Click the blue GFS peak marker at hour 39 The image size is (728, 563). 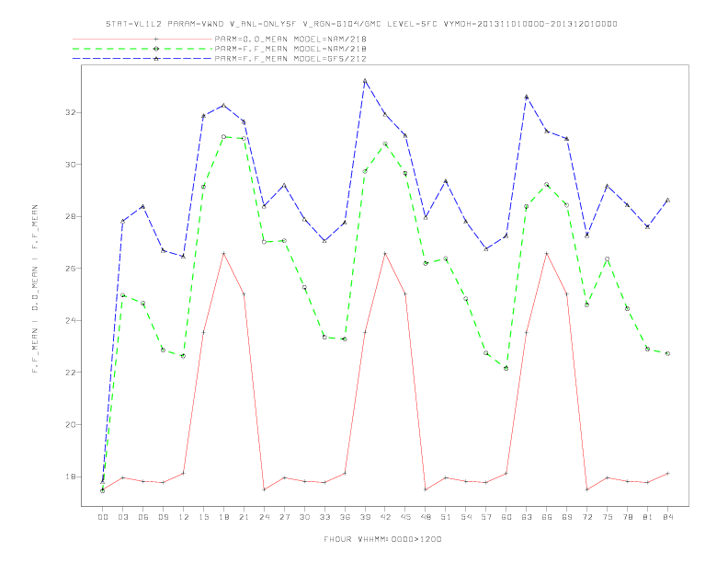[x=365, y=81]
